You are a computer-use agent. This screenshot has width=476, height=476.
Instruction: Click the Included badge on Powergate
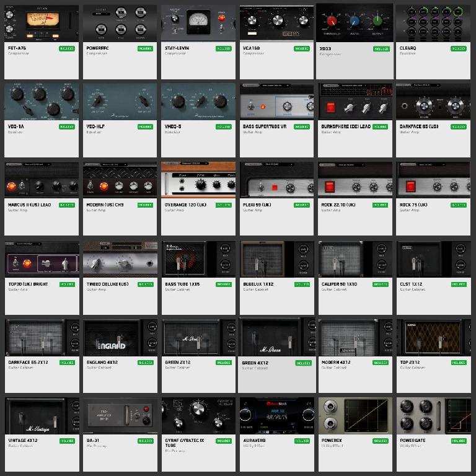click(459, 441)
